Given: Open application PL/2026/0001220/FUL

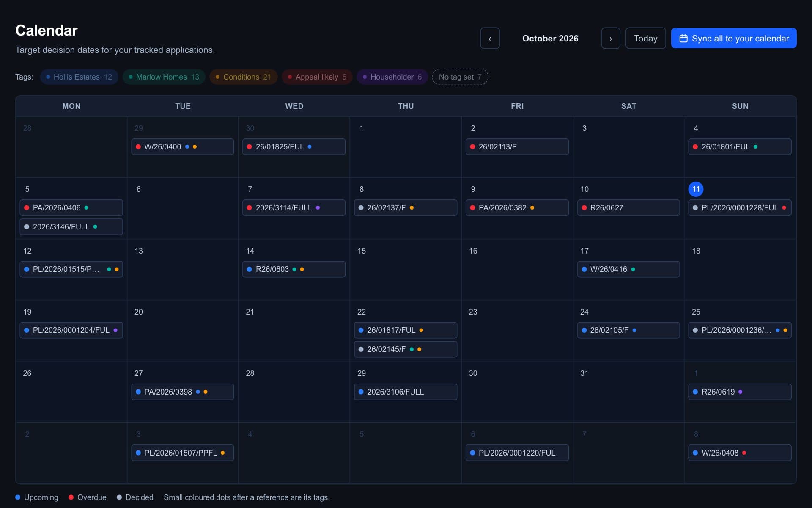Looking at the screenshot, I should point(517,453).
